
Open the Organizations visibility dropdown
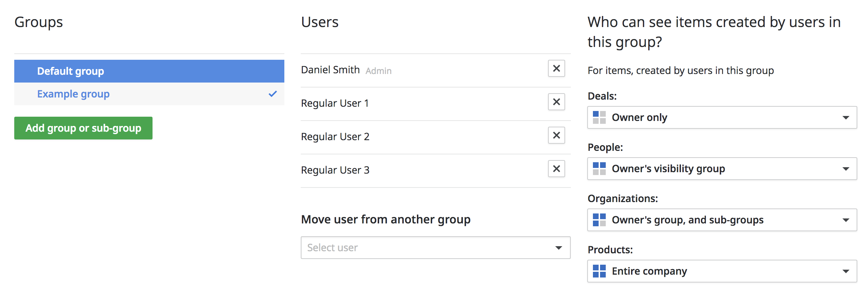pos(722,220)
